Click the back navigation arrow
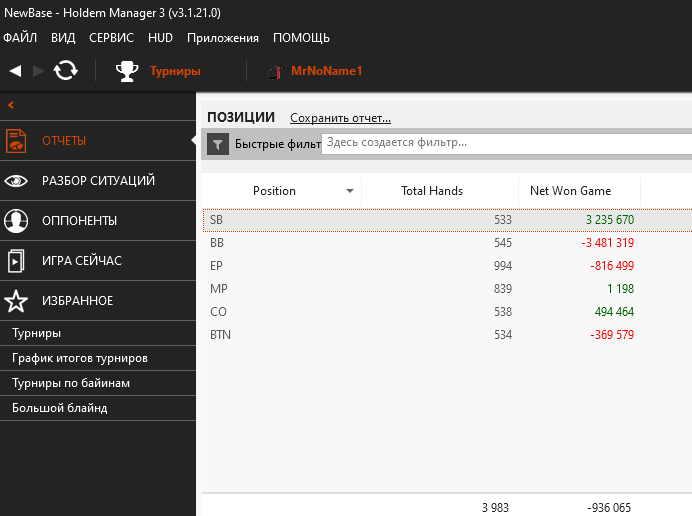This screenshot has width=692, height=516. [x=15, y=70]
